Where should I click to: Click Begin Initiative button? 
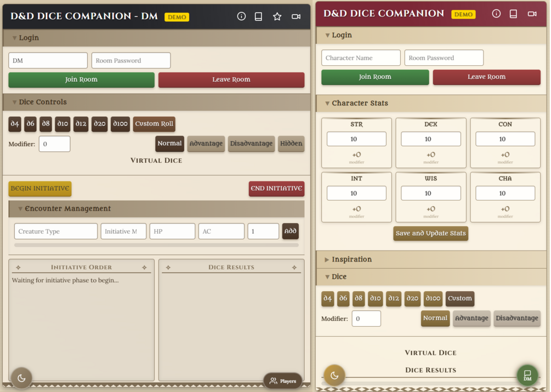coord(39,189)
